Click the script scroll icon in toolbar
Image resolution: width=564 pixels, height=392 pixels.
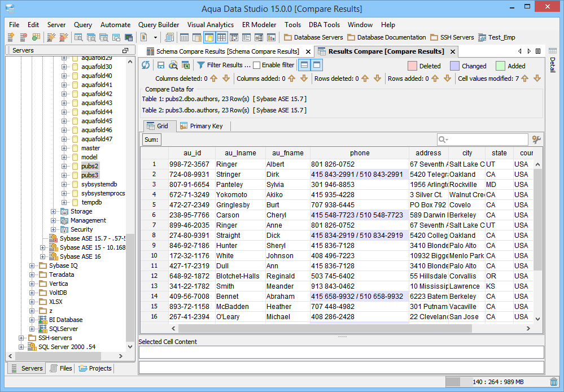click(x=169, y=37)
